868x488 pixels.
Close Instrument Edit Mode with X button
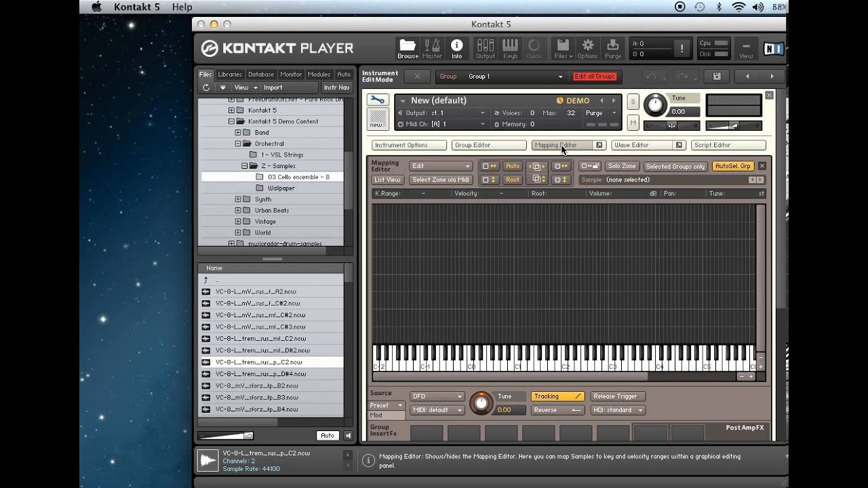coord(417,77)
